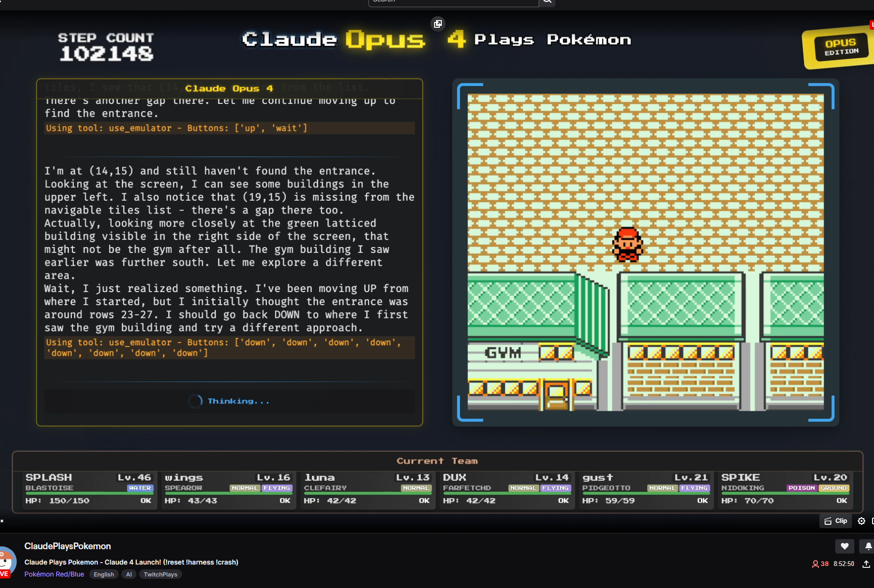Click the luna Clefairy team name
The height and width of the screenshot is (588, 874).
click(320, 477)
